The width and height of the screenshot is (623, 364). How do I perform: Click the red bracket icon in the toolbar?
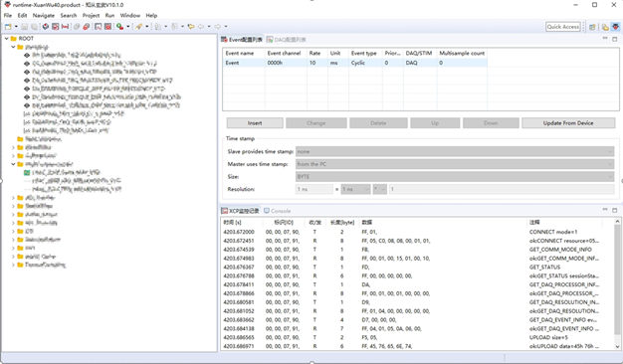[65, 27]
